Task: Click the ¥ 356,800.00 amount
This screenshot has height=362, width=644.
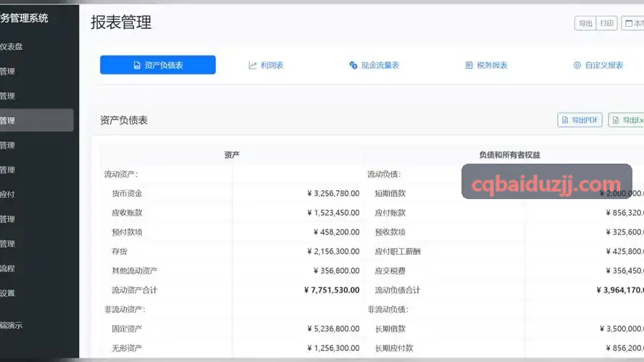Action: 336,271
